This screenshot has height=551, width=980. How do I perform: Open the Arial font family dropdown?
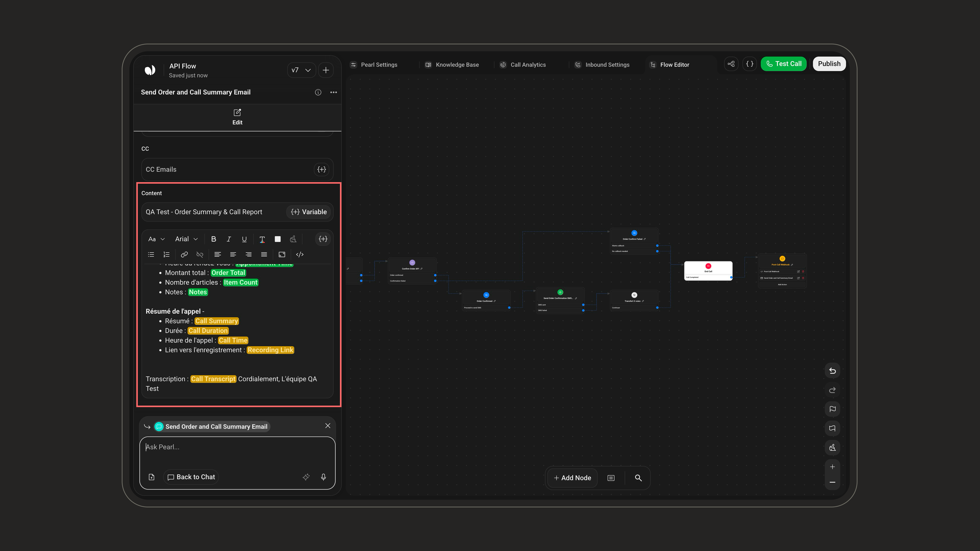pos(186,239)
